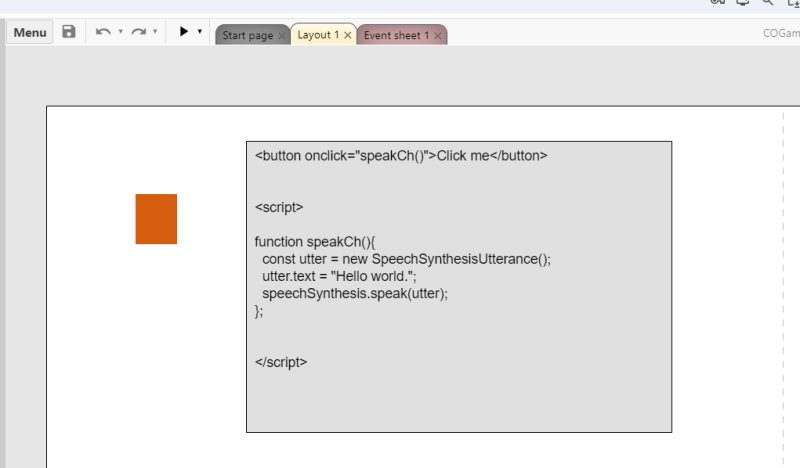Preview the project with the play icon

point(184,31)
